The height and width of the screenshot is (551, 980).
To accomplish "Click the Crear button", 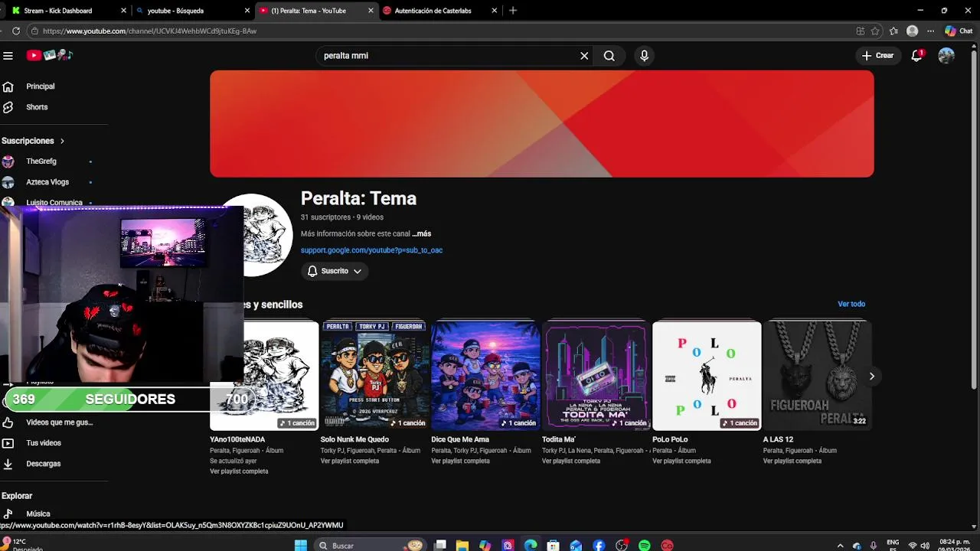I will click(877, 55).
